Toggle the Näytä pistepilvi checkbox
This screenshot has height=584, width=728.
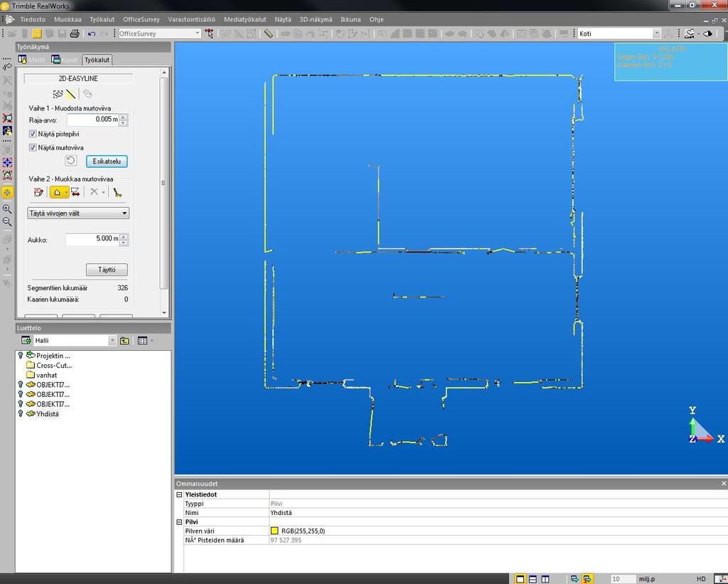[33, 134]
